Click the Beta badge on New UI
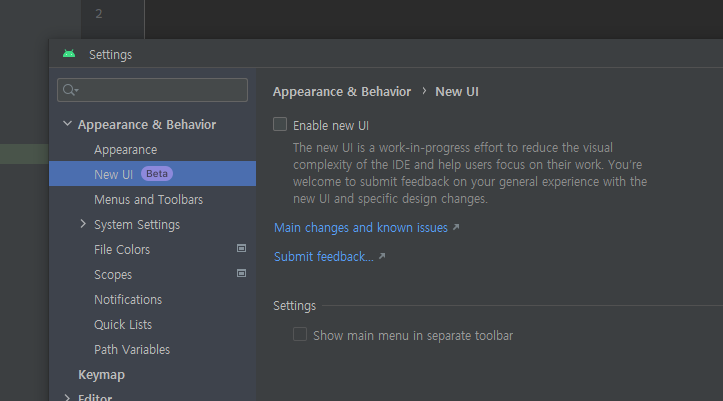 coord(157,174)
